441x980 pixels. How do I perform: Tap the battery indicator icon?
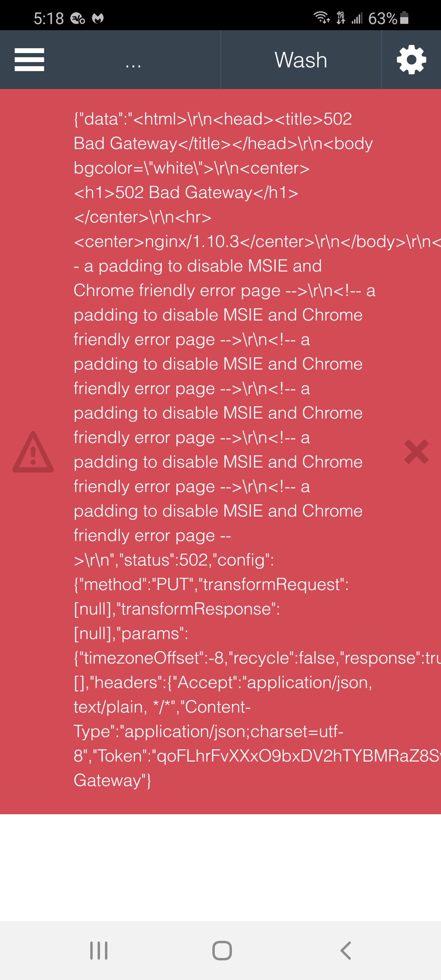(404, 18)
